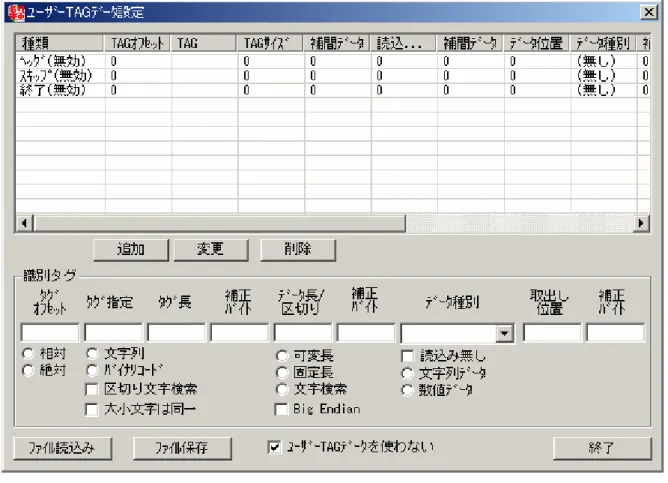
Task: Enable the Big Endian checkbox
Action: tap(281, 409)
